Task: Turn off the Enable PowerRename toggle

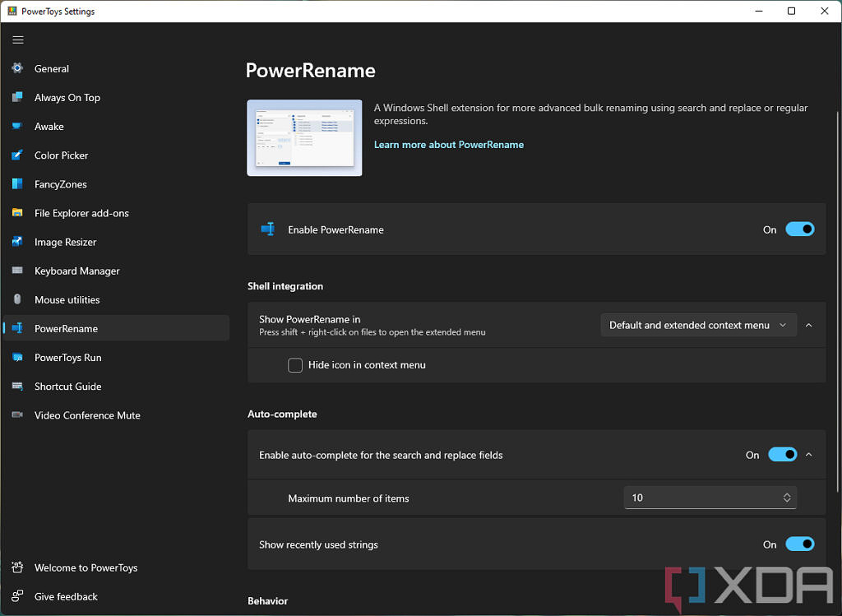Action: 799,229
